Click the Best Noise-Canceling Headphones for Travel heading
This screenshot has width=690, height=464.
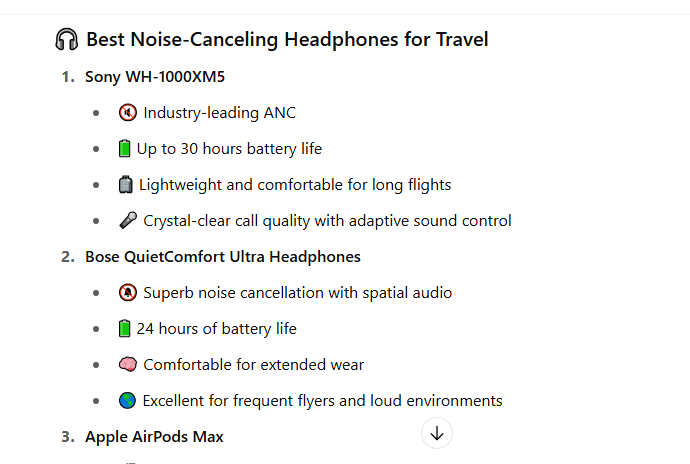point(287,39)
